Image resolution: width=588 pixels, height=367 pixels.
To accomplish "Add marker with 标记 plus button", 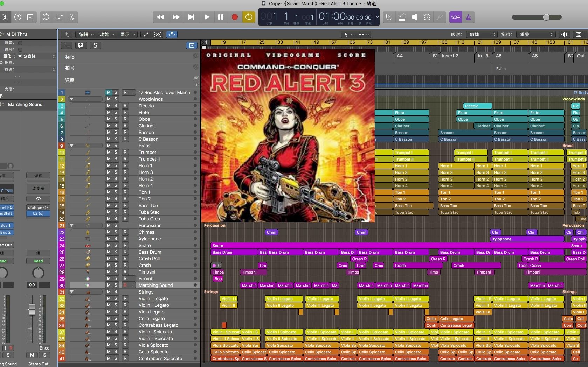I will coord(196,56).
